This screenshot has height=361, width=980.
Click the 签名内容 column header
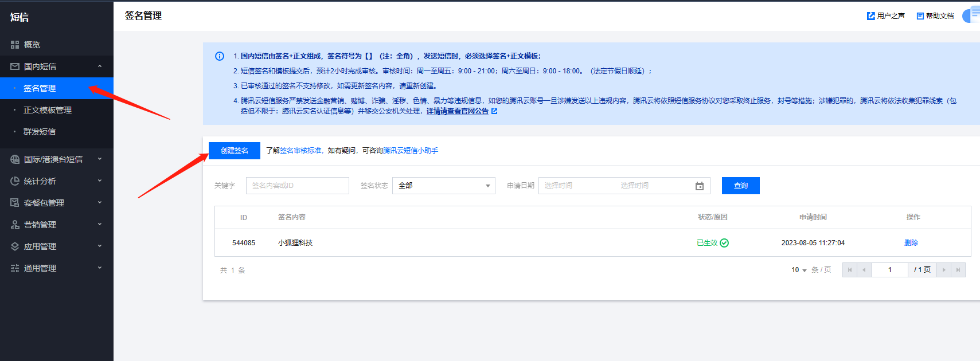(x=292, y=217)
